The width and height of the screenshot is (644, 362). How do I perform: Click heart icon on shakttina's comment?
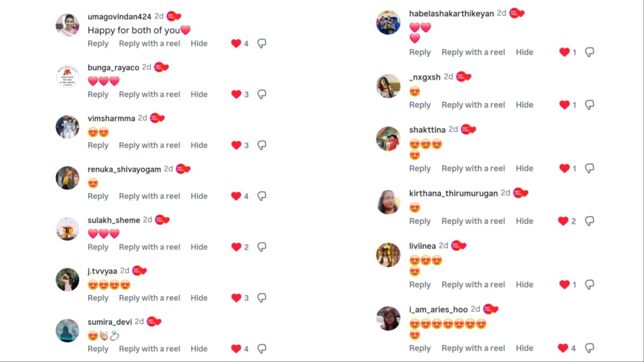564,169
